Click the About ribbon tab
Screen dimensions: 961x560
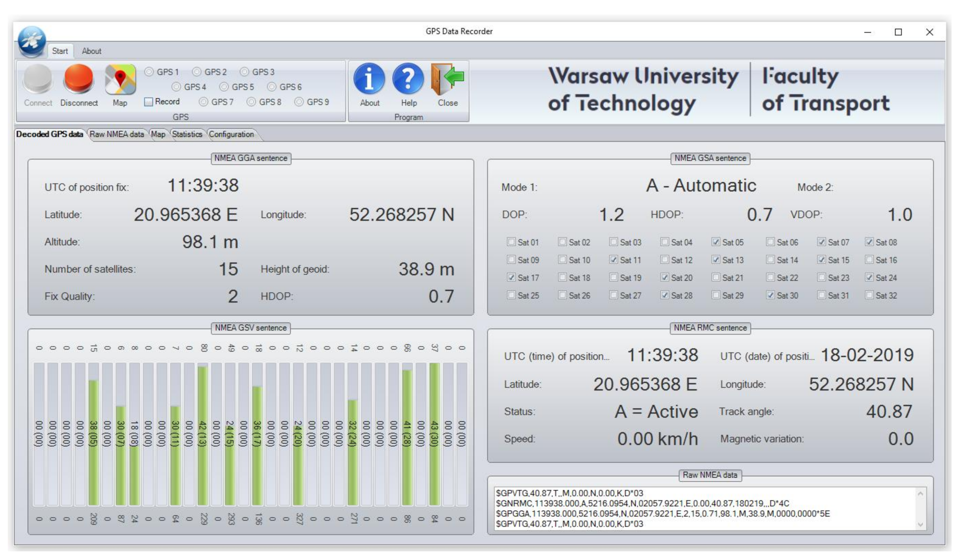(x=92, y=51)
